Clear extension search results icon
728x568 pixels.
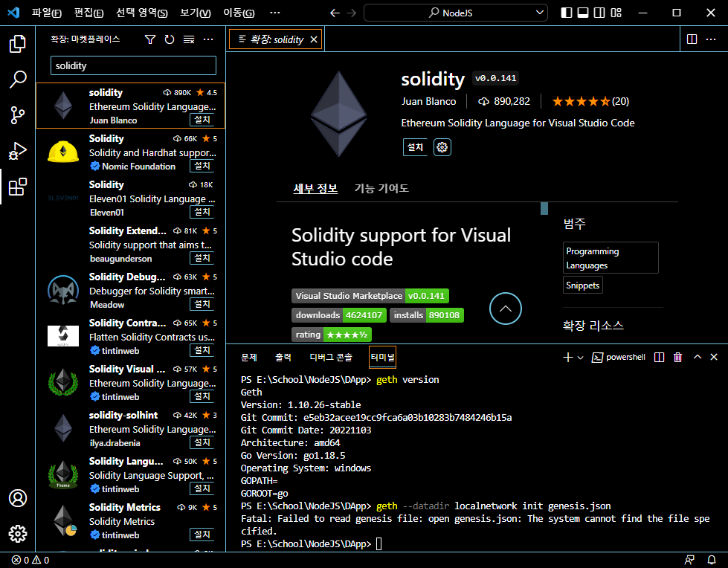(188, 39)
